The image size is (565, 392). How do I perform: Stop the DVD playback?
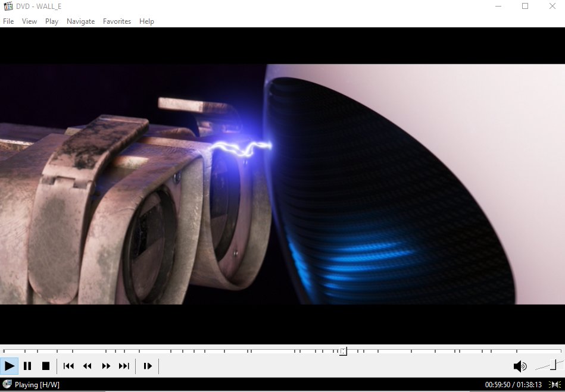pyautogui.click(x=46, y=366)
